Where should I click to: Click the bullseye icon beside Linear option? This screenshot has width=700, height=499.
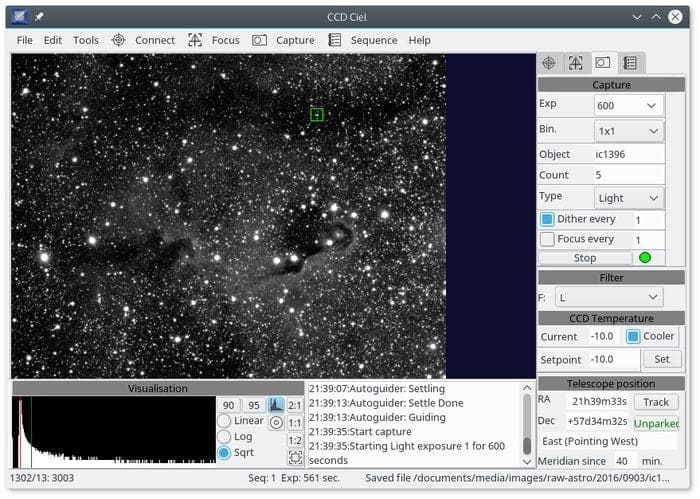276,422
